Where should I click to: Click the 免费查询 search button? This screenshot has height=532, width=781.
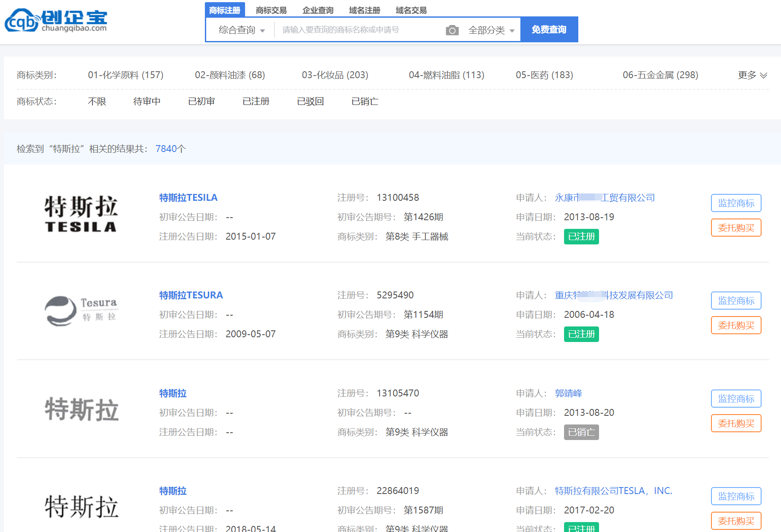click(x=548, y=30)
